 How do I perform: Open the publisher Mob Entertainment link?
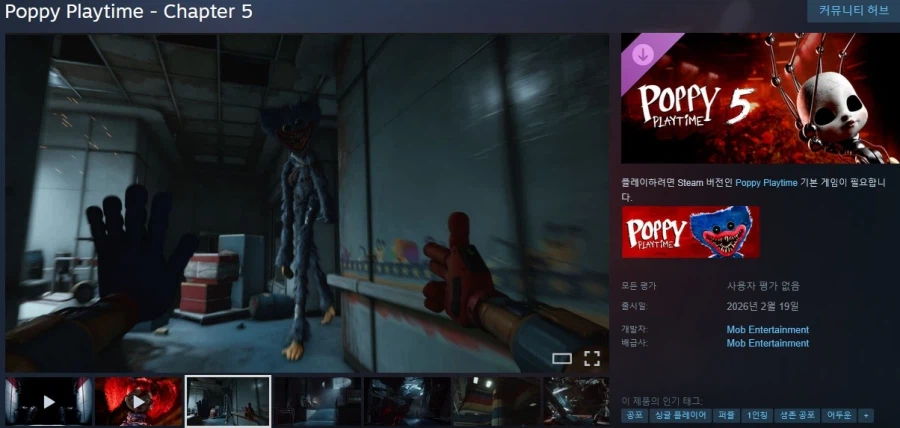click(767, 343)
